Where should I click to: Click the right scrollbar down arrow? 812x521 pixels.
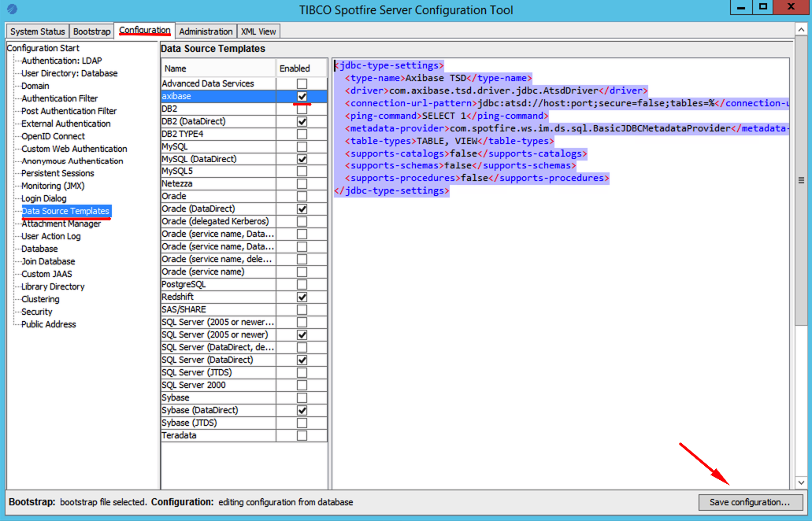[x=801, y=482]
